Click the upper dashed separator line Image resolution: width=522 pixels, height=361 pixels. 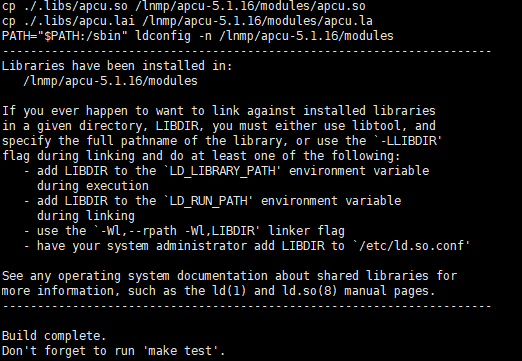tap(247, 51)
